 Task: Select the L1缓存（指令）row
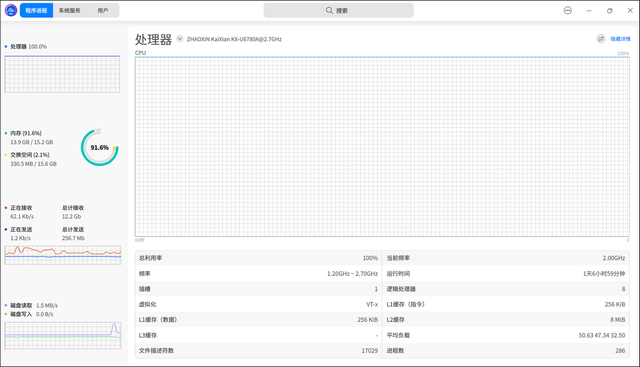pos(506,304)
